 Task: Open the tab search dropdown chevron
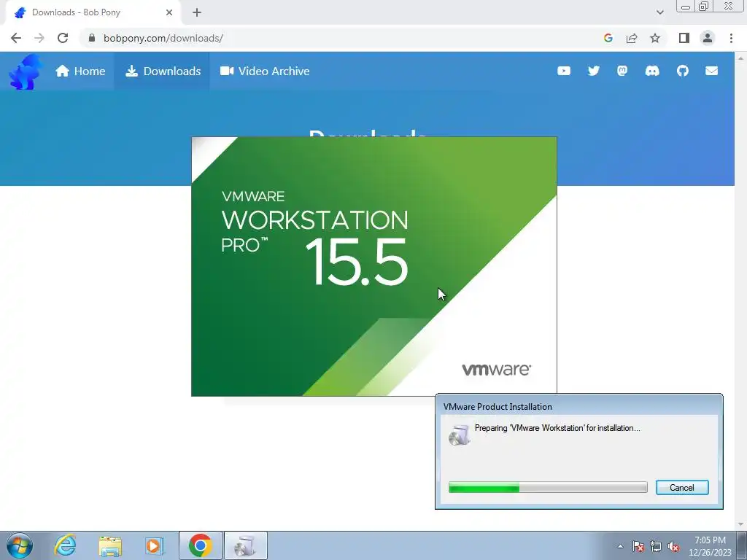pos(659,12)
